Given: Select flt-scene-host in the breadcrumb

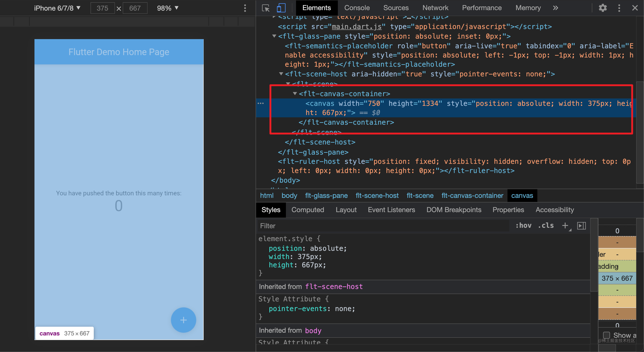Looking at the screenshot, I should [377, 195].
